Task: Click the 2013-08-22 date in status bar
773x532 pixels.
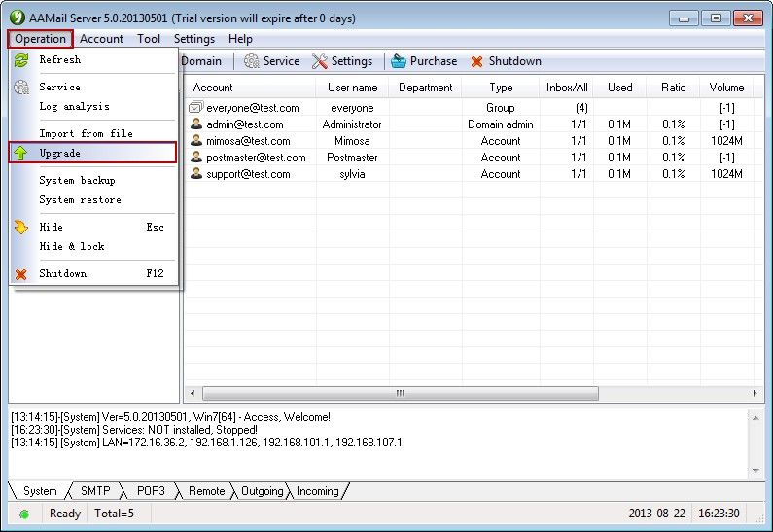Action: point(656,514)
